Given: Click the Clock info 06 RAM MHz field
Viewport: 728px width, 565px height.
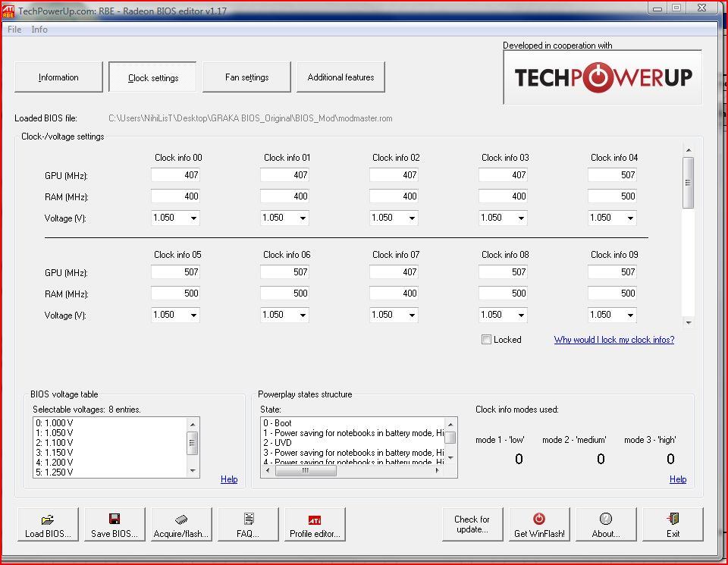Looking at the screenshot, I should pos(284,293).
